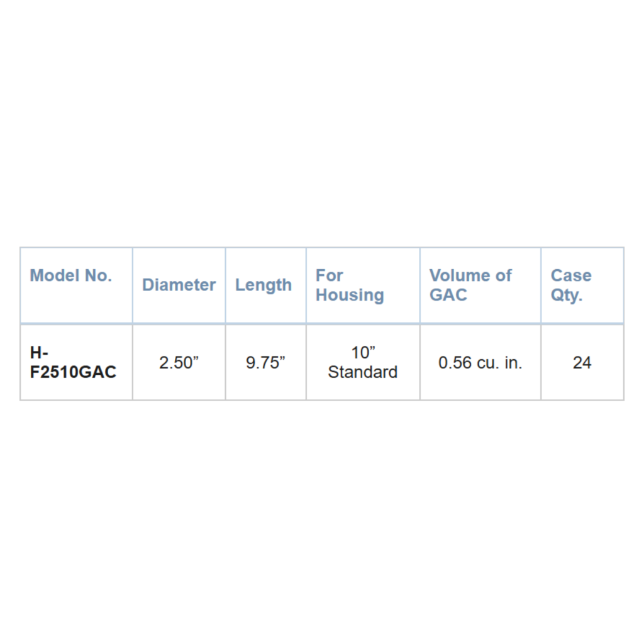This screenshot has height=644, width=644.
Task: Click the Volume of GAC header
Action: (470, 285)
